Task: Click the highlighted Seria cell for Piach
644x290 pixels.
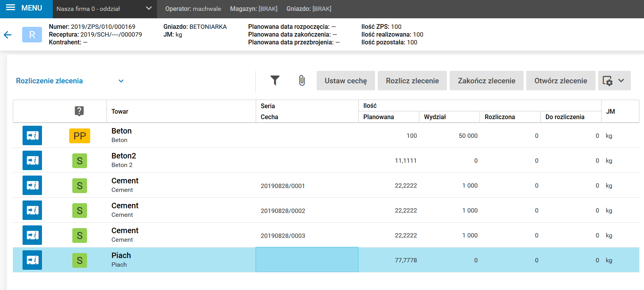Action: 307,260
